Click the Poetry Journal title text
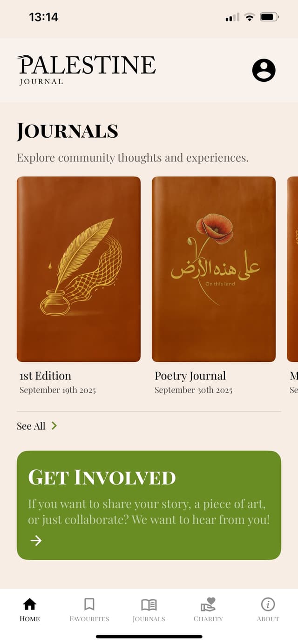Image resolution: width=298 pixels, height=644 pixels. pos(190,376)
